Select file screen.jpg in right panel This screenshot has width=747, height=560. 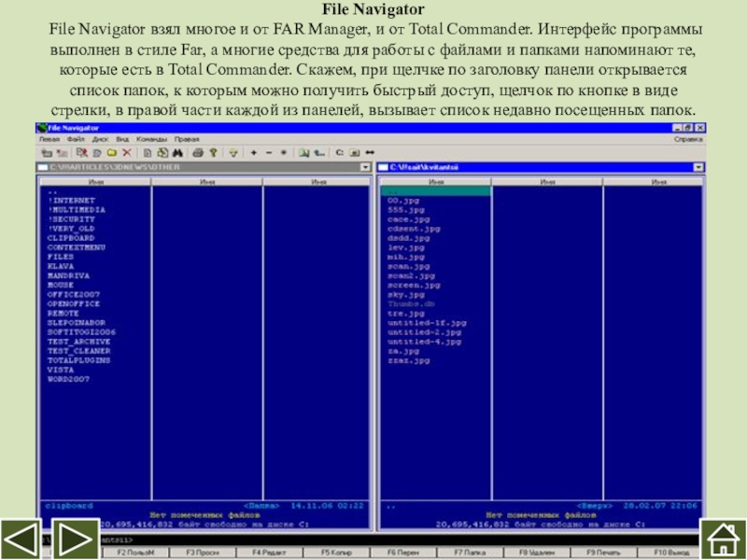pyautogui.click(x=414, y=285)
